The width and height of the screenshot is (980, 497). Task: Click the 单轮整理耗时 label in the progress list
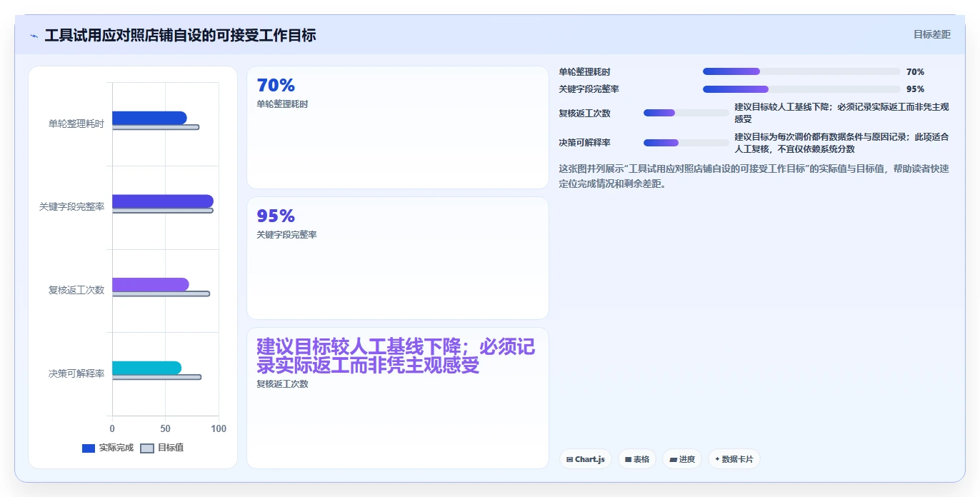pyautogui.click(x=584, y=72)
